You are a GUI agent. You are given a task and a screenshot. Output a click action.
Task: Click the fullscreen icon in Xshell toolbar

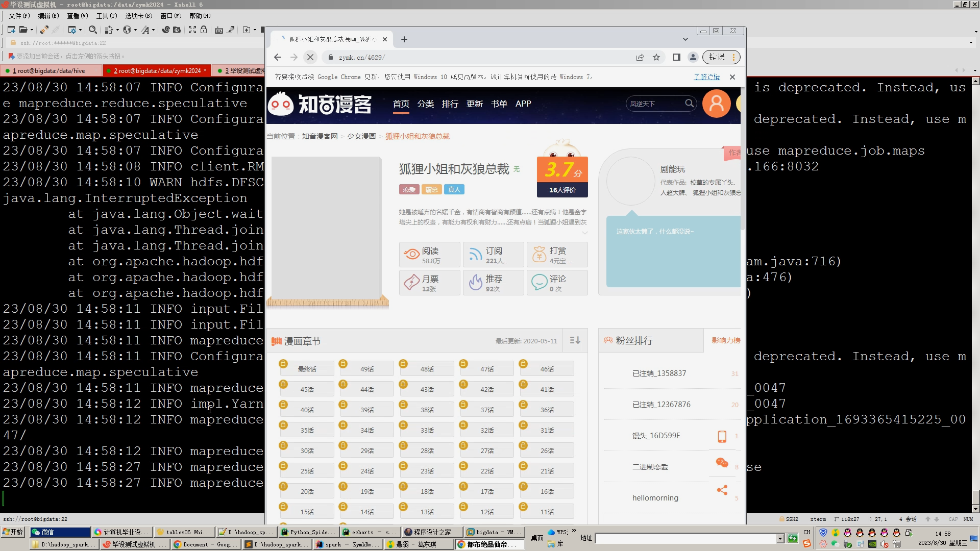point(192,30)
